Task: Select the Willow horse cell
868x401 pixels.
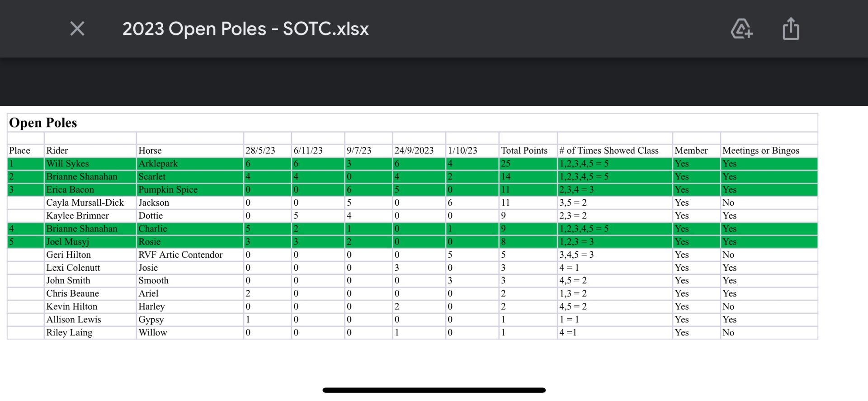Action: [x=190, y=332]
